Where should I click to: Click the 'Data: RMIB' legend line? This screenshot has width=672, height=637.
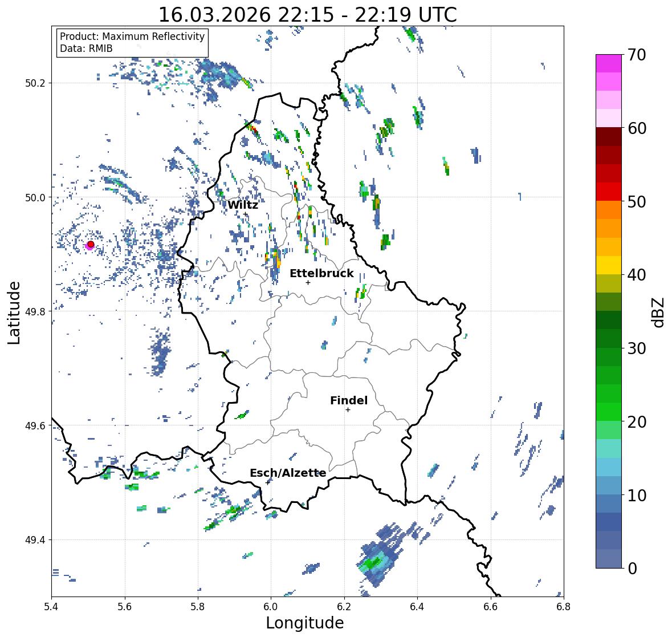86,48
